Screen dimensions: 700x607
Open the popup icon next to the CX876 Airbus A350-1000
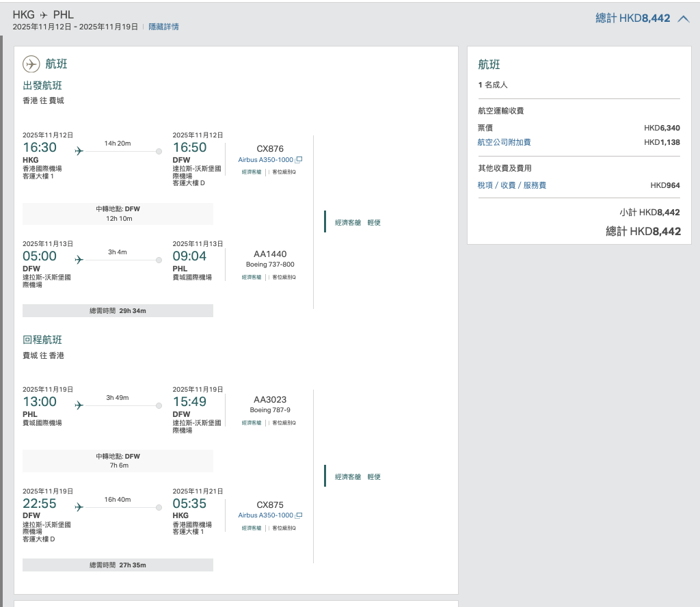tap(299, 160)
